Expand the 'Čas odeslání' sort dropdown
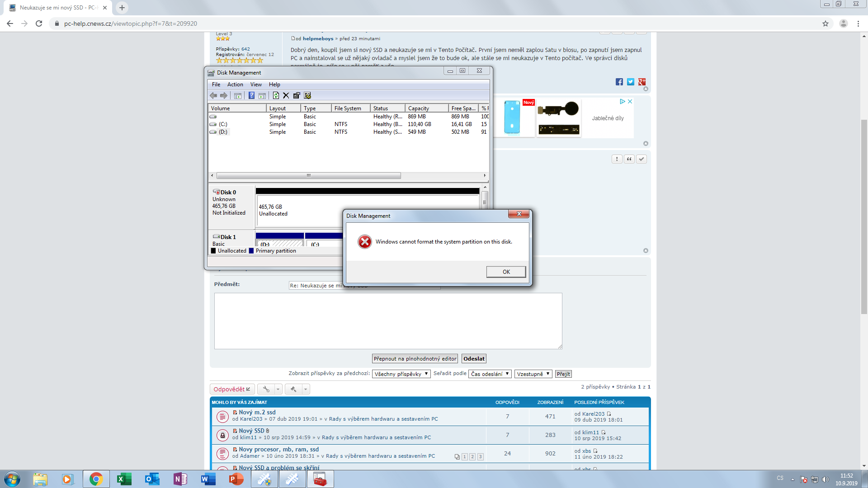The image size is (868, 488). click(490, 374)
